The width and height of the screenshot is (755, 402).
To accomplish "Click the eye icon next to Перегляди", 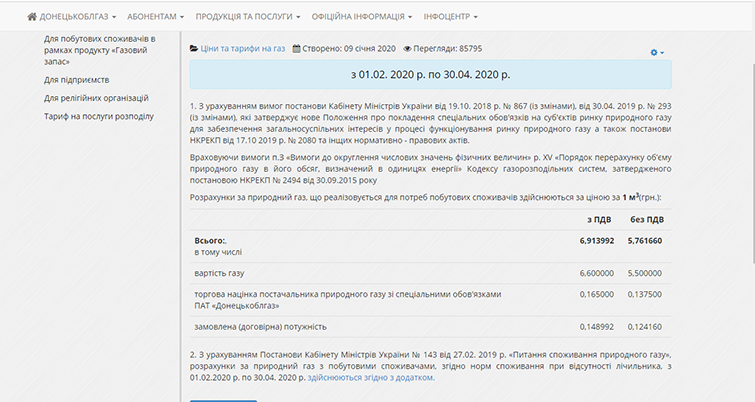I will point(407,49).
